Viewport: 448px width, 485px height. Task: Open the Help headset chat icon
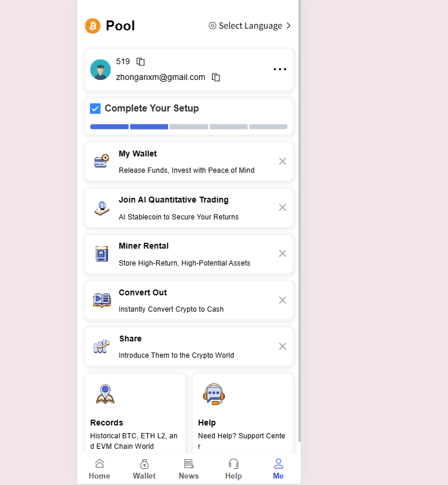(214, 395)
